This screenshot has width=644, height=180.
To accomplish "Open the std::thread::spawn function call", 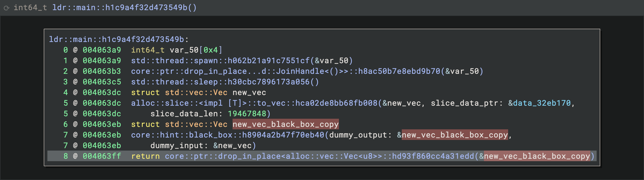I will [220, 61].
